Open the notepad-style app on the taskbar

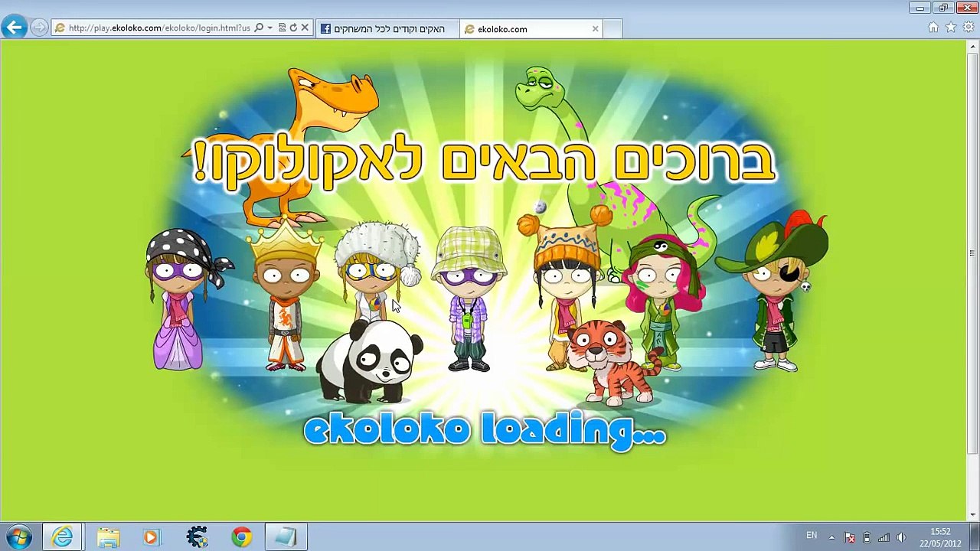point(286,537)
